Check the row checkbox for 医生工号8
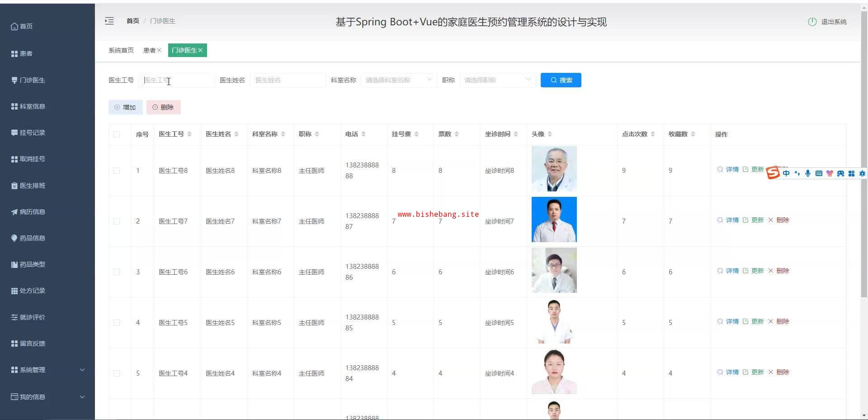The width and height of the screenshot is (868, 420). click(117, 171)
